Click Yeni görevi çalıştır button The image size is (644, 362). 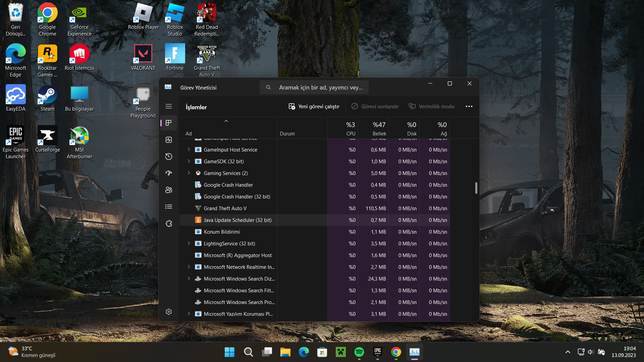(x=314, y=106)
